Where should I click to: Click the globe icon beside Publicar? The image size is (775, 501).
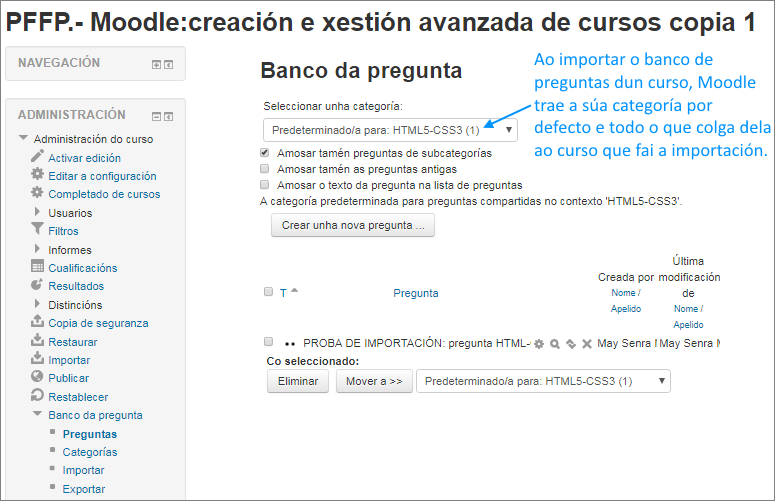[x=37, y=376]
